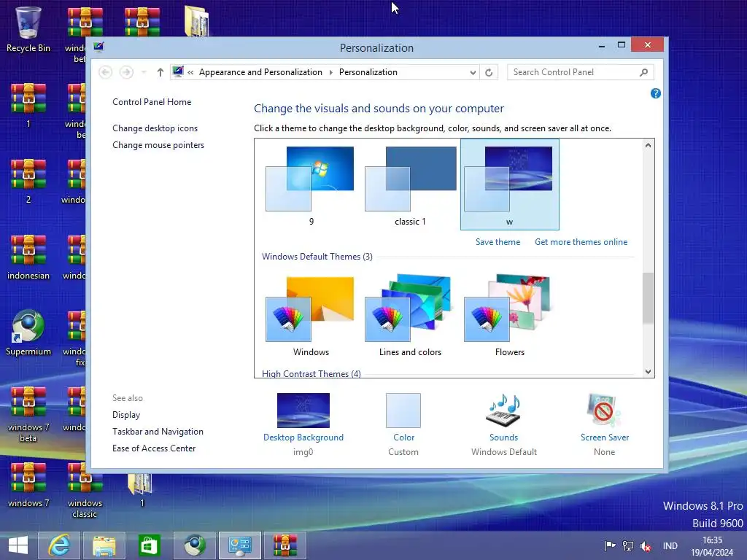The image size is (747, 560).
Task: Open the address bar history dropdown
Action: pyautogui.click(x=473, y=72)
